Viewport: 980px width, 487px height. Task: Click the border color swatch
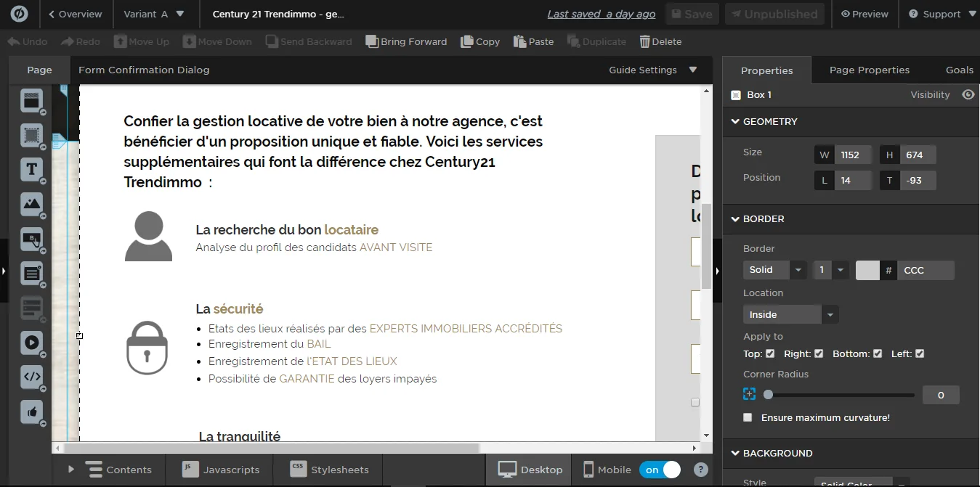pos(867,270)
